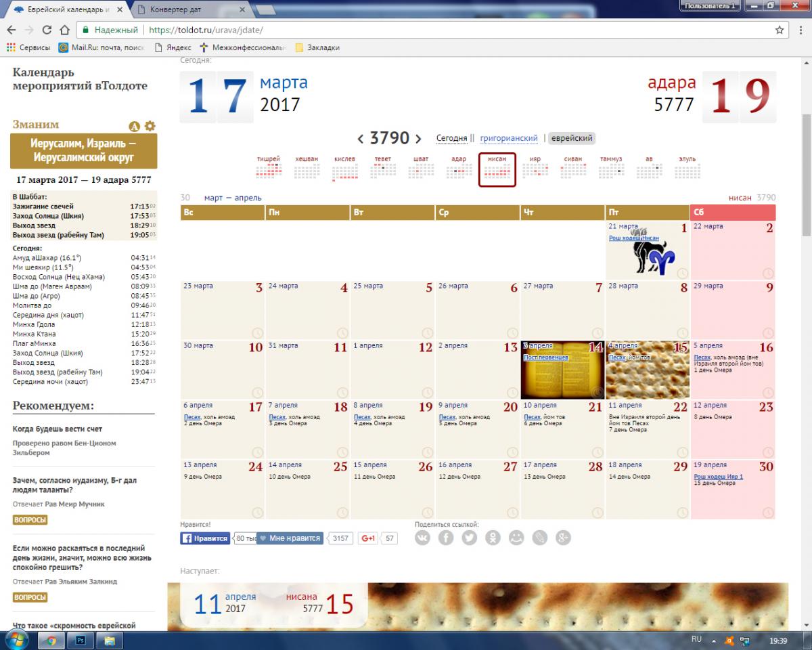Click the round 'A' icon beside Зманим
The width and height of the screenshot is (812, 650).
click(135, 126)
